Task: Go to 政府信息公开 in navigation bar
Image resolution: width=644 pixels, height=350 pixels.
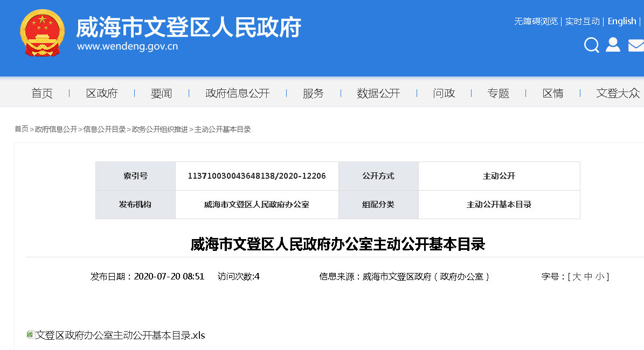Action: [x=237, y=93]
